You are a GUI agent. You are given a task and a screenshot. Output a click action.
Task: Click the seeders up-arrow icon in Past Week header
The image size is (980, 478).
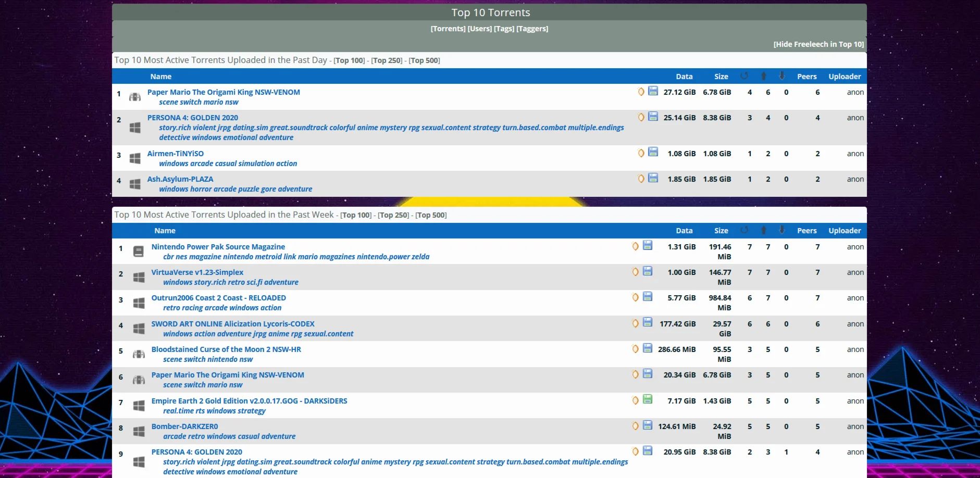763,230
